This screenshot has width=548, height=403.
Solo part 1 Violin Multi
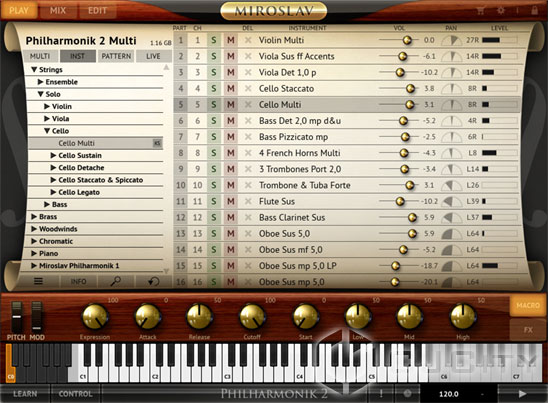[x=214, y=40]
